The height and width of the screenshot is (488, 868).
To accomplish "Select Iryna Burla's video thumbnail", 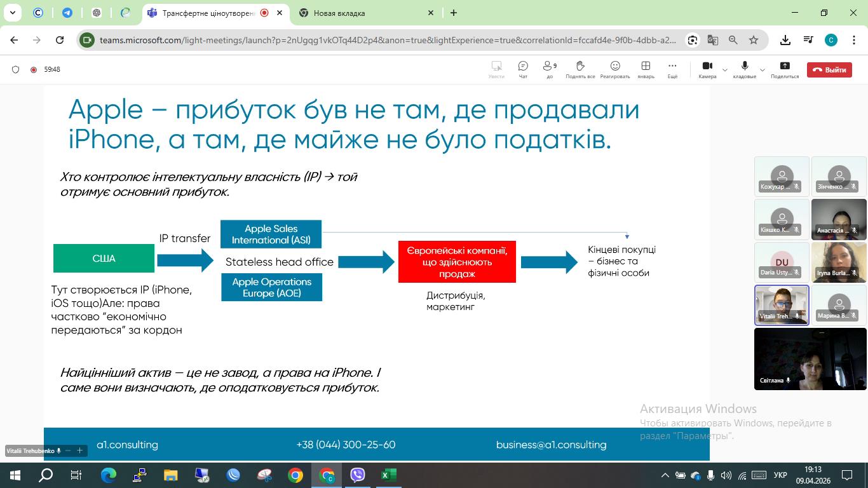I will 839,262.
